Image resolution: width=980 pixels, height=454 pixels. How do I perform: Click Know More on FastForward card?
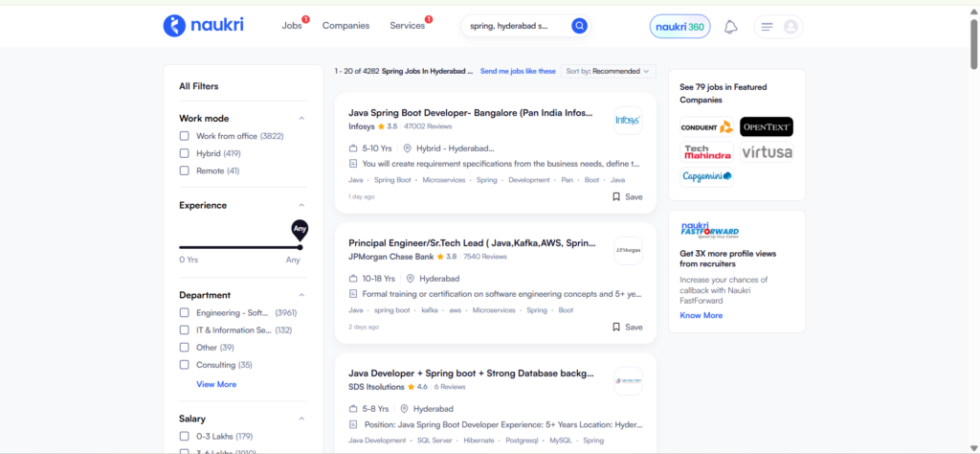coord(702,315)
